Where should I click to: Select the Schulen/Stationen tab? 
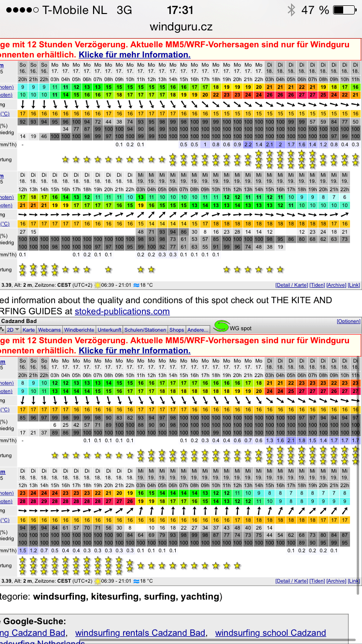145,330
